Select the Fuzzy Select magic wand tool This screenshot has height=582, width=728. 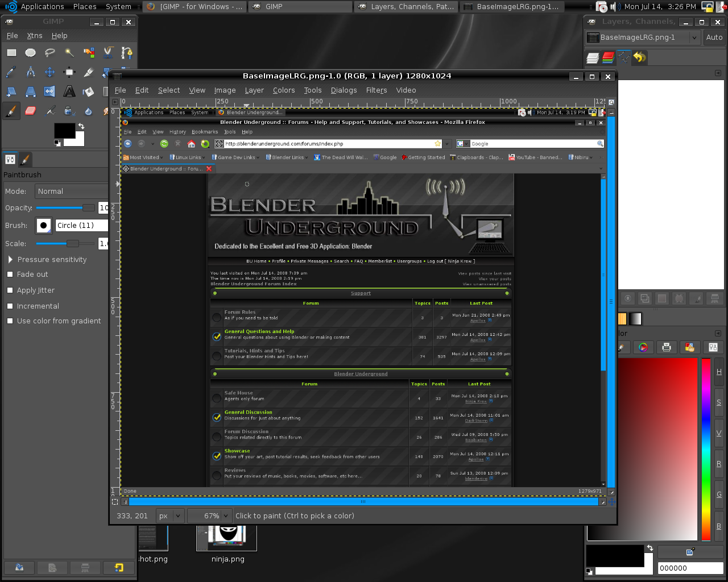click(x=69, y=53)
